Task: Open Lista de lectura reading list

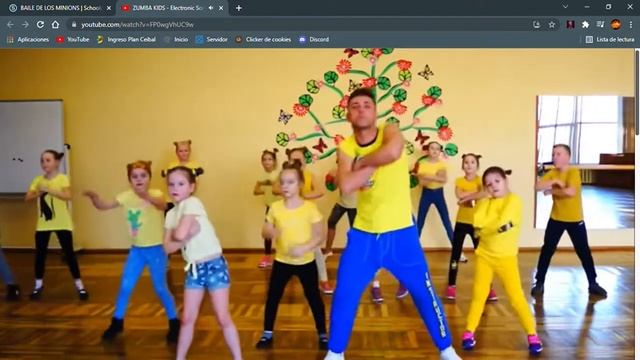Action: 610,40
